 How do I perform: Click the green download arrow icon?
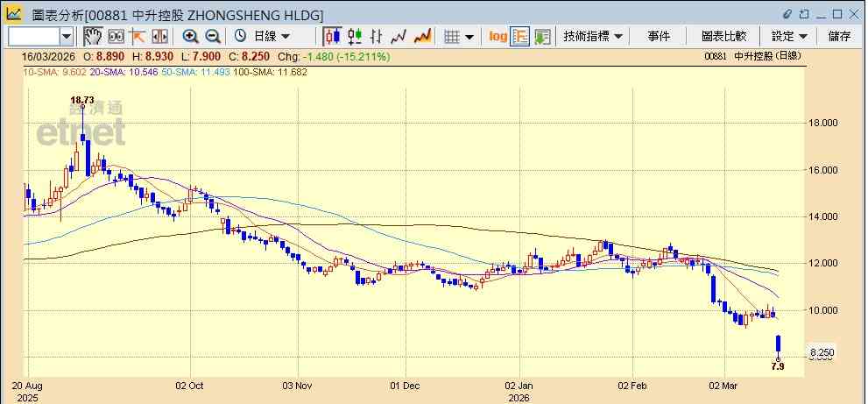click(542, 37)
